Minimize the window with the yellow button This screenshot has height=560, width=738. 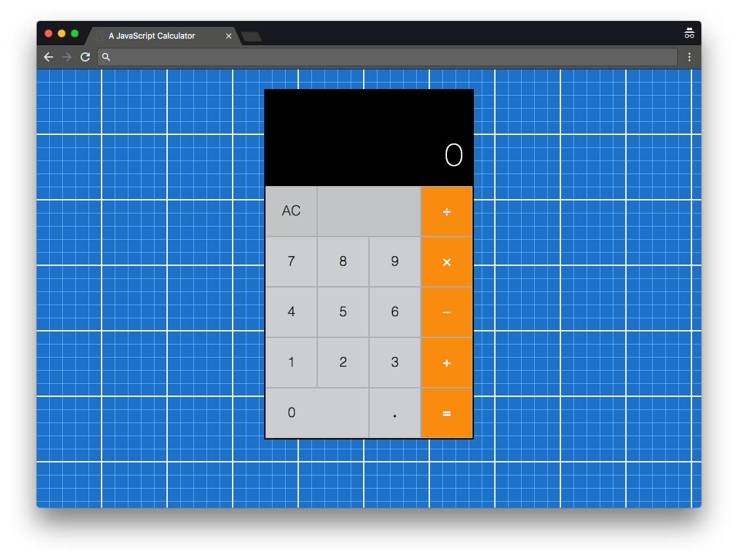click(62, 33)
